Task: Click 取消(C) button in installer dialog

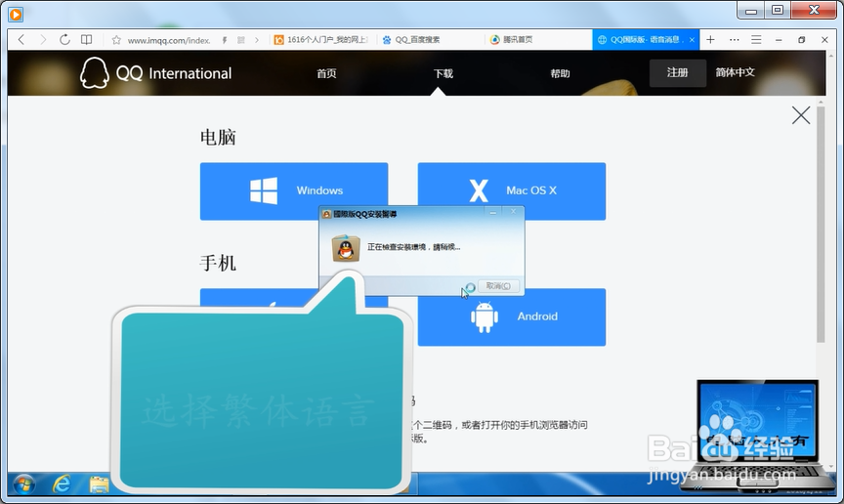Action: click(x=498, y=286)
